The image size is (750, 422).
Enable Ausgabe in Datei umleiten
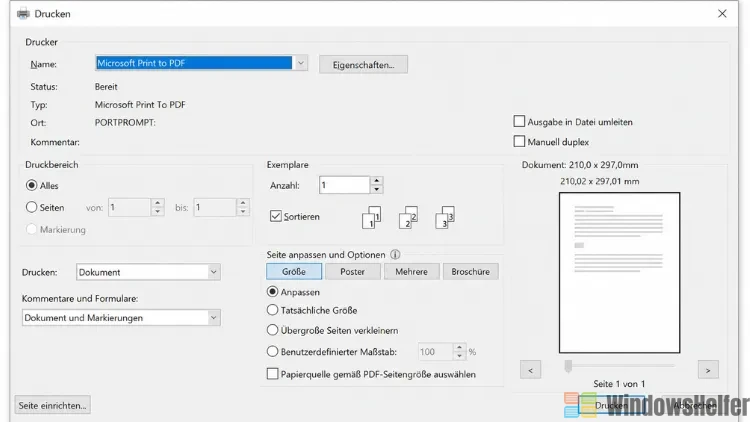pos(519,122)
